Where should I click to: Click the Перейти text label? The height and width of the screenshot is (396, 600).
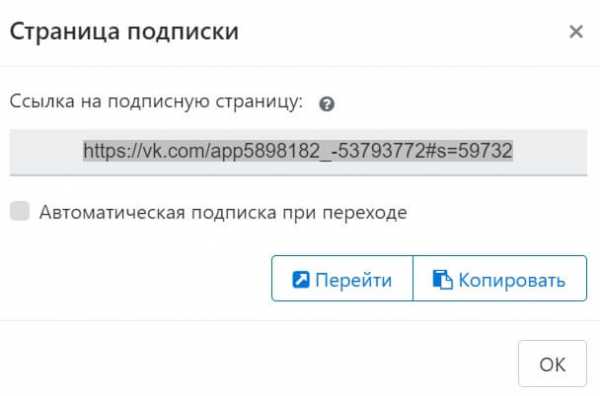[x=353, y=280]
